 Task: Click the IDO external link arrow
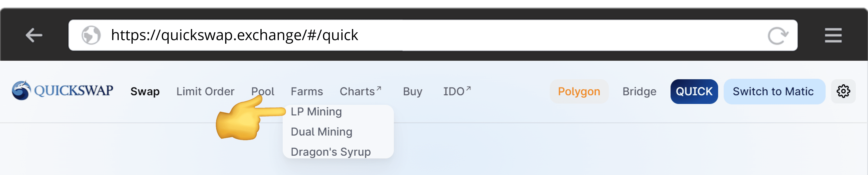(x=468, y=88)
